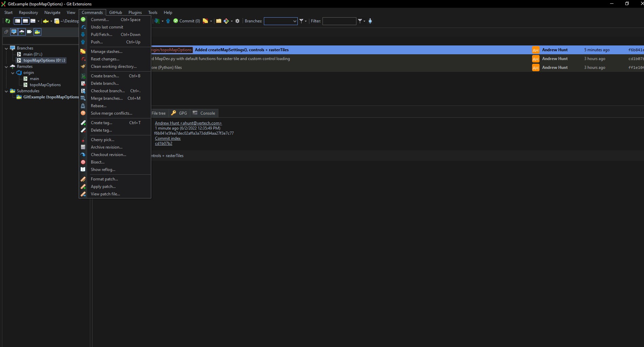Viewport: 644px width, 347px height.
Task: Choose Rebase in Commands menu
Action: pyautogui.click(x=115, y=106)
